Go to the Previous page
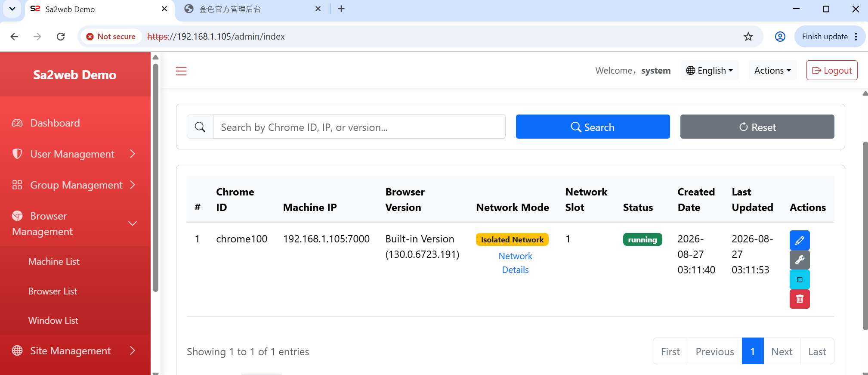868x375 pixels. click(715, 351)
